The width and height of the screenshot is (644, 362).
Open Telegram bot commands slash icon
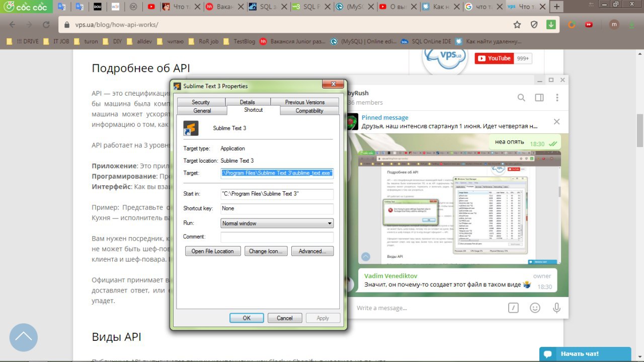pyautogui.click(x=513, y=308)
